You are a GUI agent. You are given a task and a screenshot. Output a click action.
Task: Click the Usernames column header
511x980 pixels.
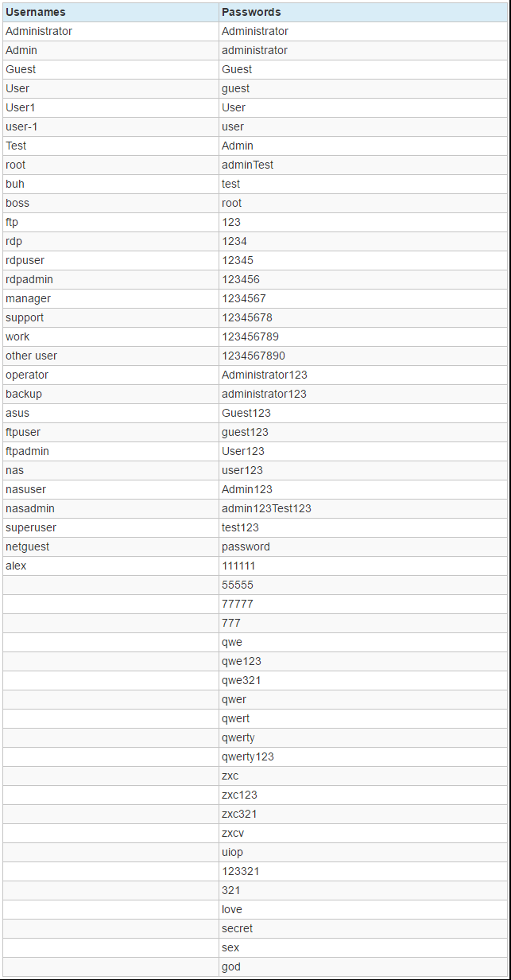click(x=36, y=12)
